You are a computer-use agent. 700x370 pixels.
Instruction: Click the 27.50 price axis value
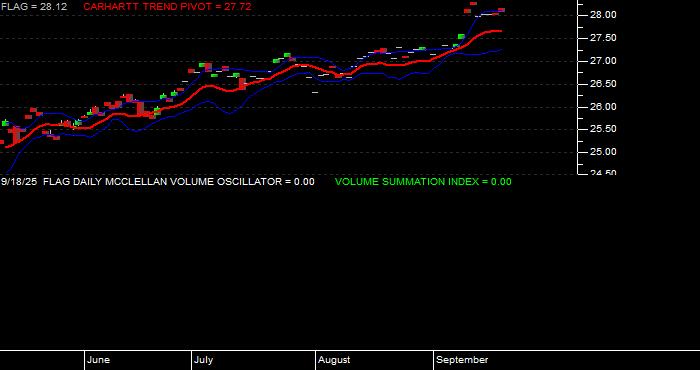click(603, 38)
